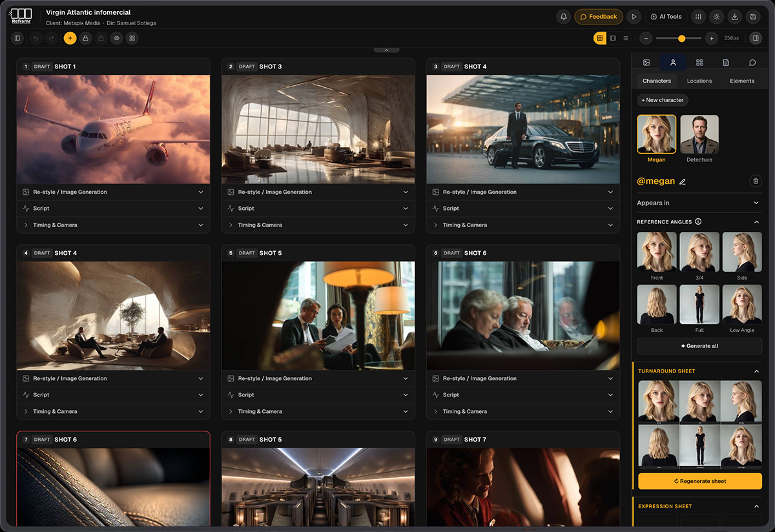The image size is (775, 532).
Task: Select the Megan character thumbnail
Action: point(657,134)
